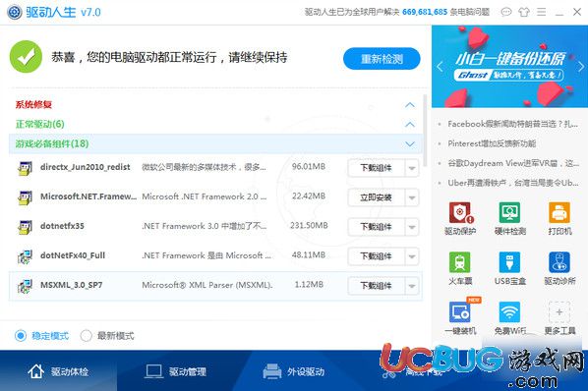This screenshot has width=588, height=391.
Task: Click 下载组件 for directx_Jun2010_redist
Action: (x=377, y=168)
